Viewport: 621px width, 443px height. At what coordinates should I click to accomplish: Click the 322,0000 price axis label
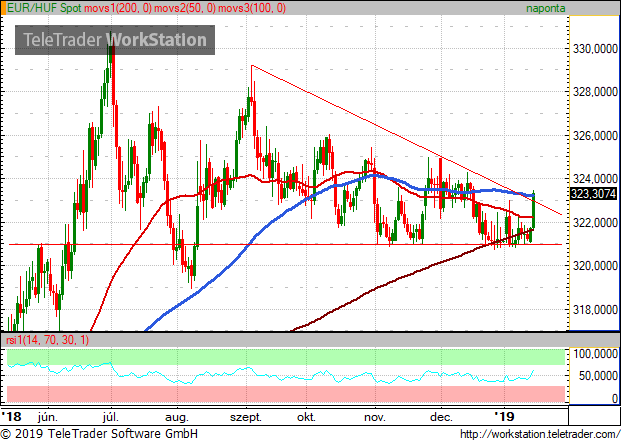coord(595,222)
